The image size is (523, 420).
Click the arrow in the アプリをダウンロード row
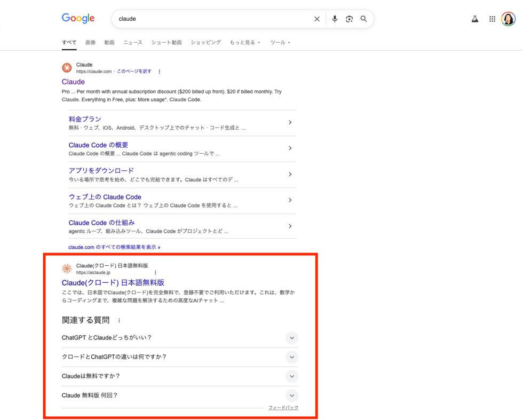coord(290,174)
